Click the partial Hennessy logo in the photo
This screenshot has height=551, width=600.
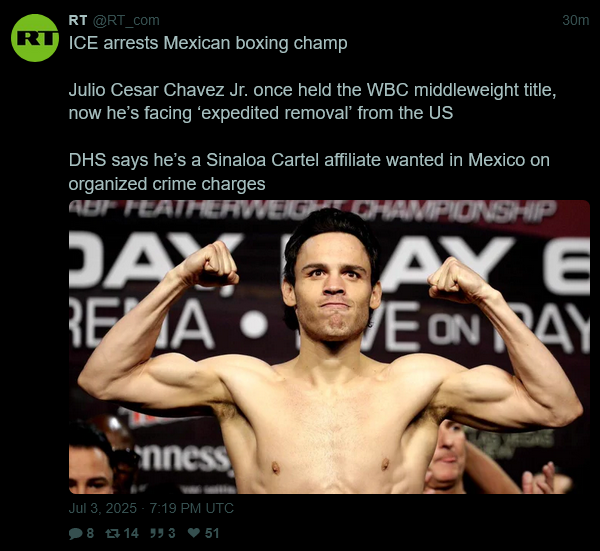point(183,458)
